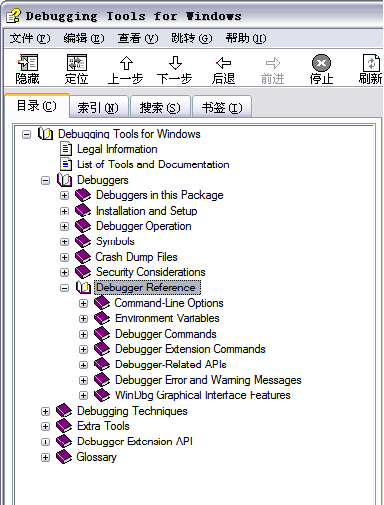The image size is (384, 505).
Task: Click the Debugger Operation book icon
Action: 83,226
